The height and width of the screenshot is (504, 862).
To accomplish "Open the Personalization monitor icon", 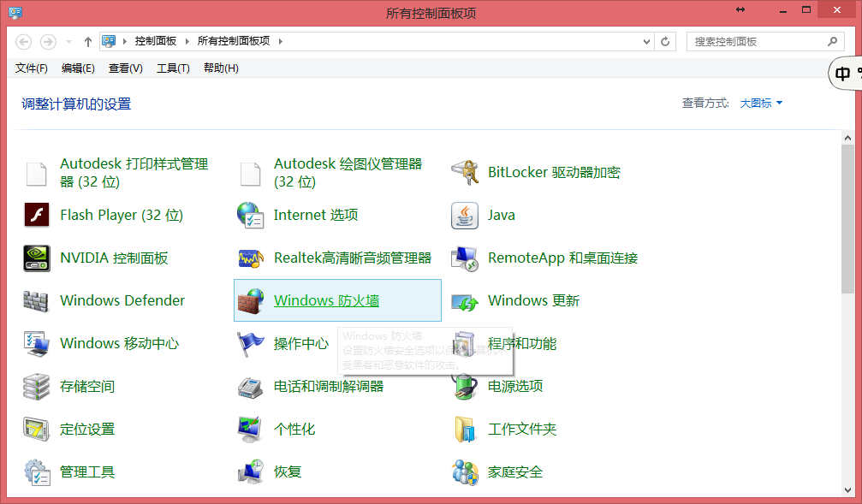I will [250, 430].
